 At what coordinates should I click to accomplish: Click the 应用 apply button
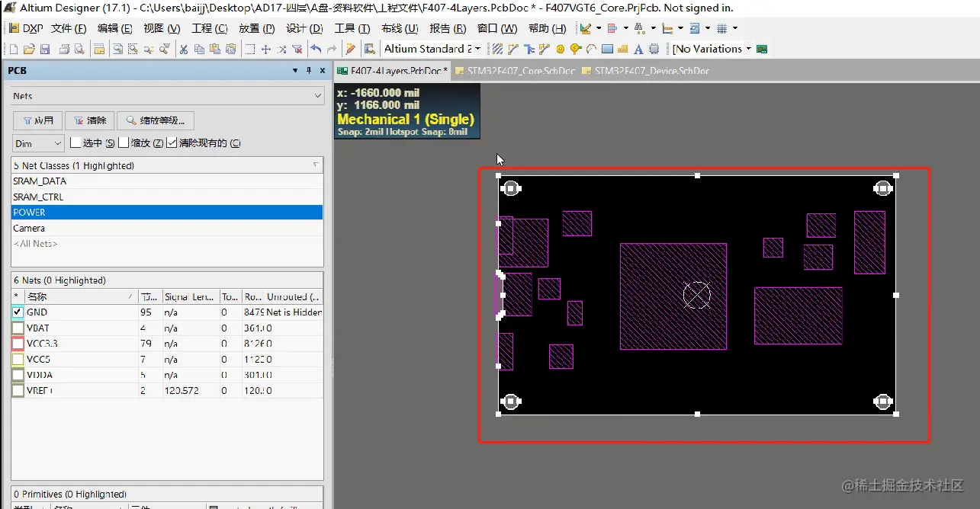(x=37, y=120)
